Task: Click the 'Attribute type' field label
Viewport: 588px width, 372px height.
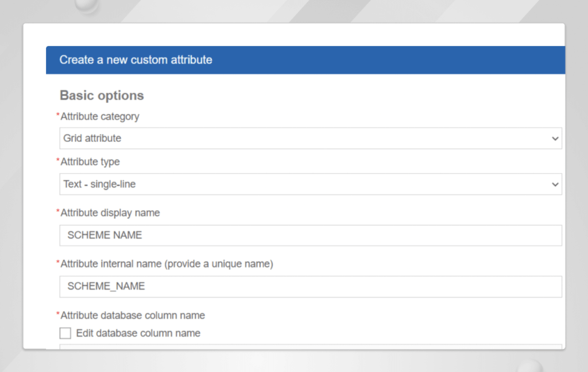Action: pos(90,162)
